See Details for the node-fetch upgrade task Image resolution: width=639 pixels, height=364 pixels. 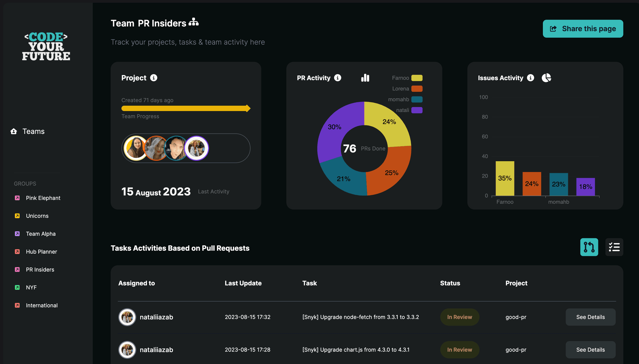click(590, 317)
